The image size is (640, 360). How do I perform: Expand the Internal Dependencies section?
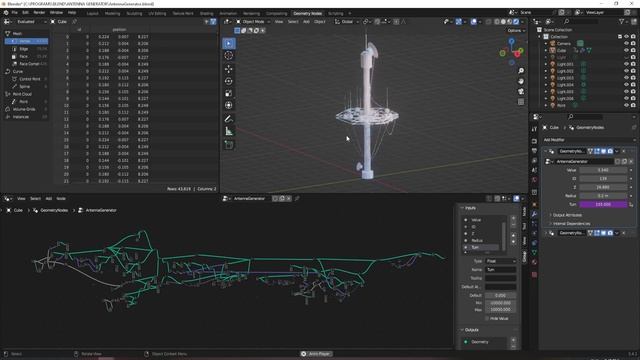click(571, 224)
